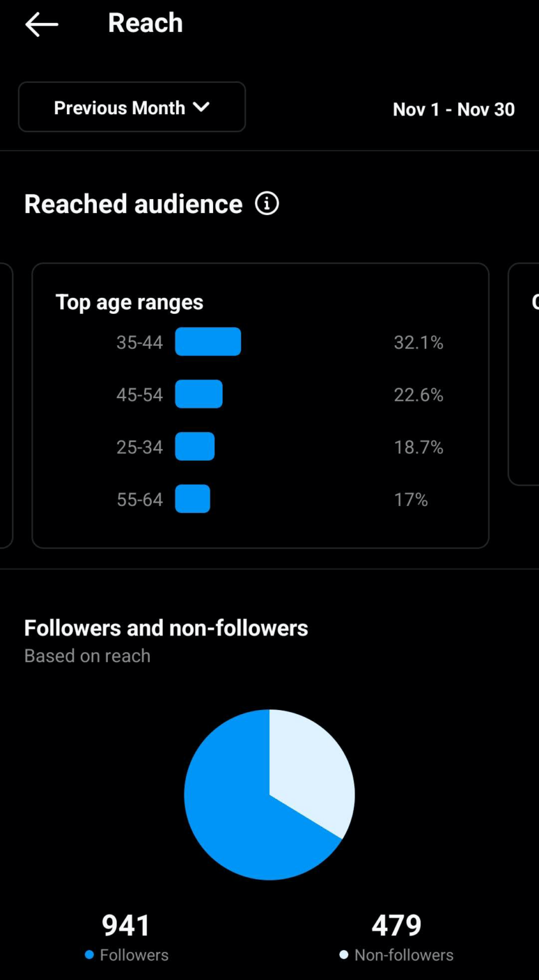539x980 pixels.
Task: Select the 45-54 age range bar
Action: pyautogui.click(x=199, y=394)
